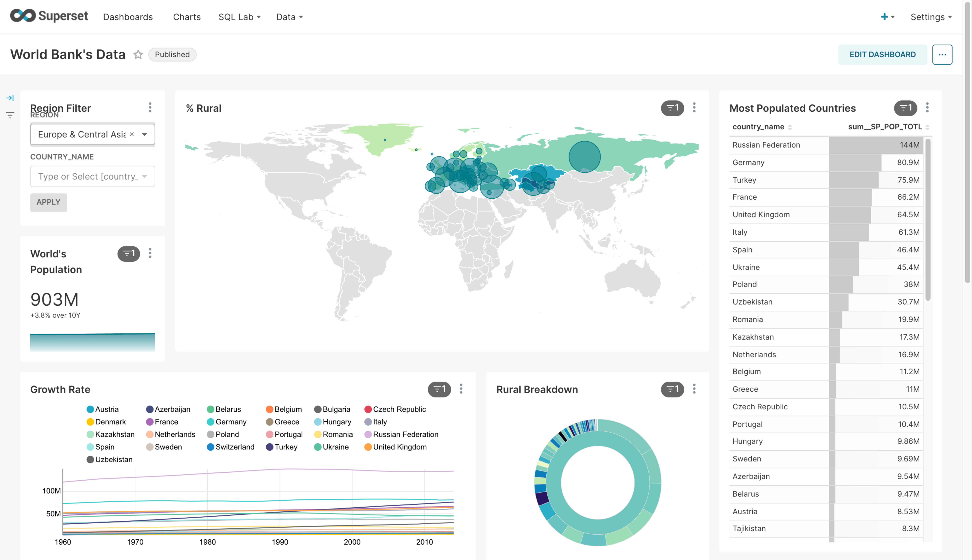Screen dimensions: 972x560
Task: Open the SQL Lab dropdown menu
Action: point(239,17)
